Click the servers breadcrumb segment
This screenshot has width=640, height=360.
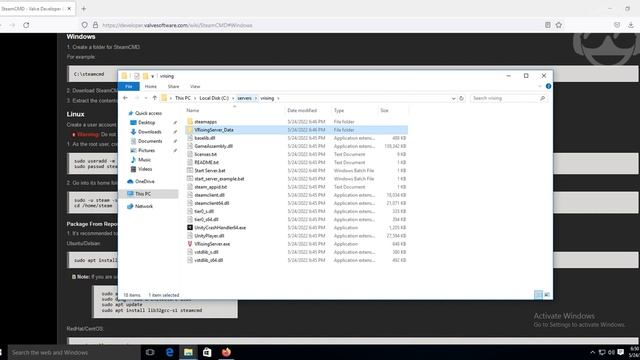tap(244, 98)
